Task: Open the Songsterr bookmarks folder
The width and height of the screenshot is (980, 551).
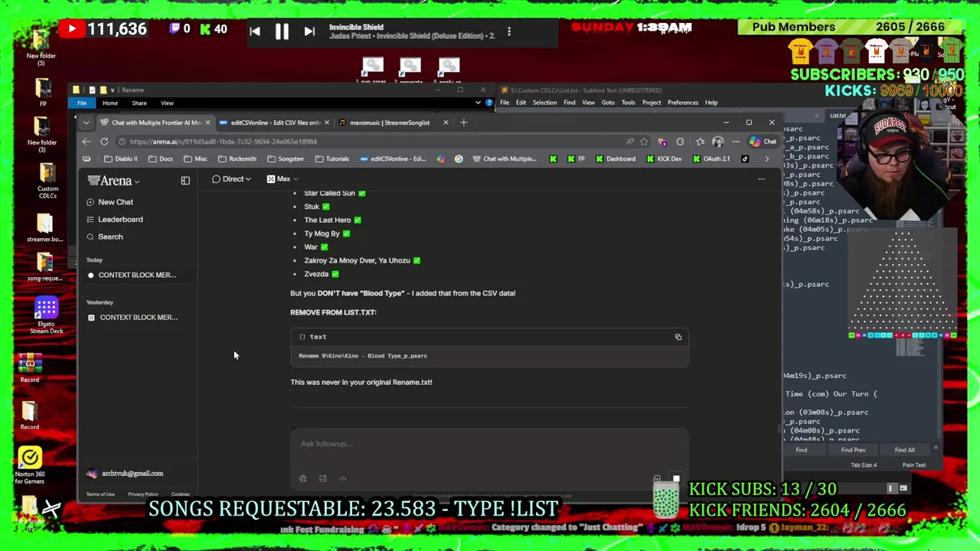Action: pyautogui.click(x=286, y=159)
